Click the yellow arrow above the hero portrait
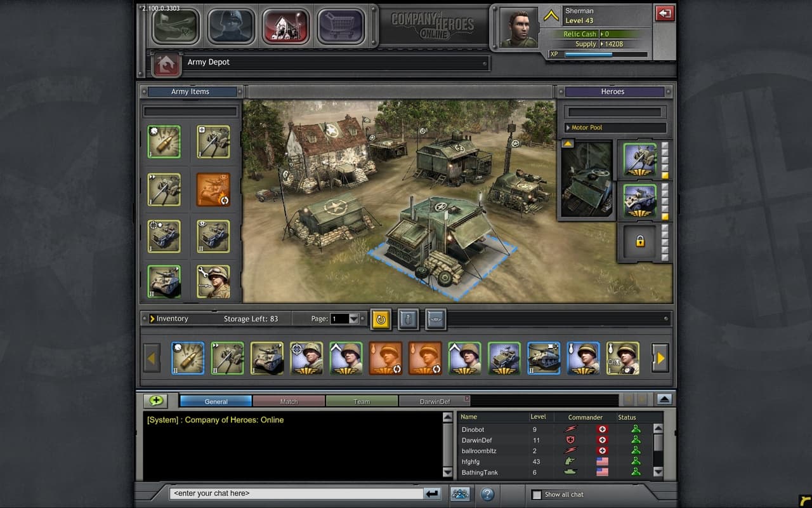Image resolution: width=812 pixels, height=508 pixels. tap(568, 144)
